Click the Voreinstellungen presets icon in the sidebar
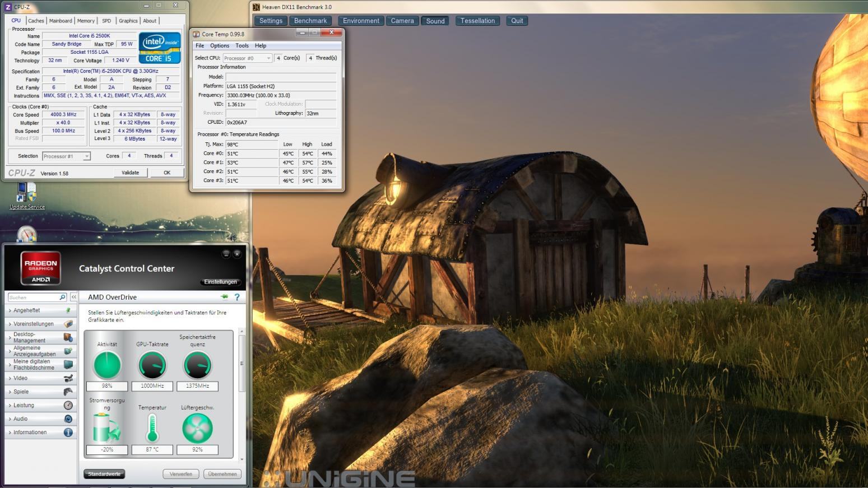This screenshot has width=868, height=488. [x=68, y=324]
